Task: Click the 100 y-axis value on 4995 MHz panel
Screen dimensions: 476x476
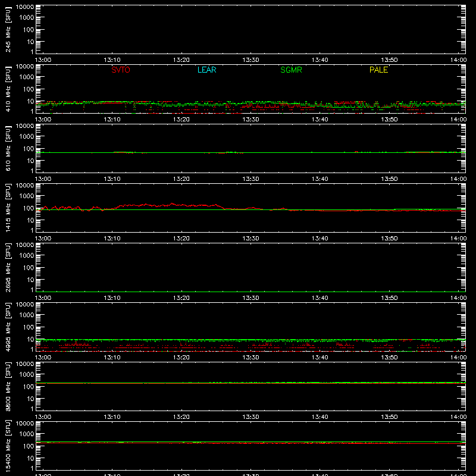Action: tap(29, 327)
